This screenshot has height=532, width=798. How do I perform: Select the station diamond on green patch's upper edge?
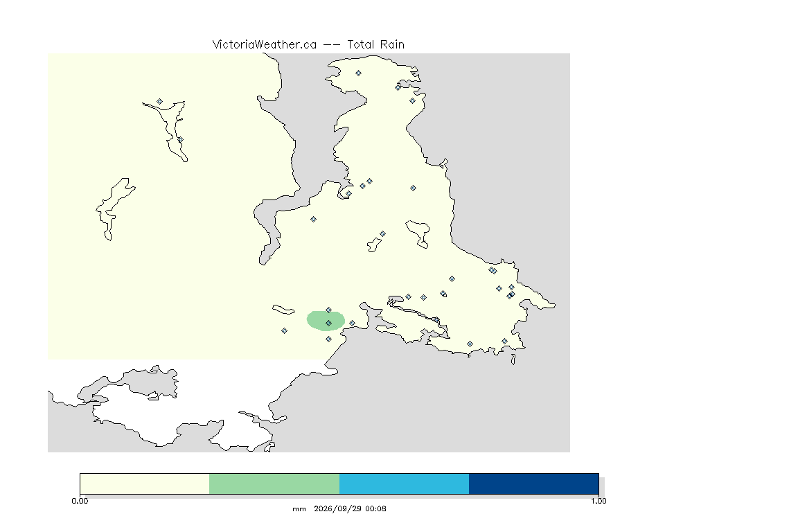(329, 310)
